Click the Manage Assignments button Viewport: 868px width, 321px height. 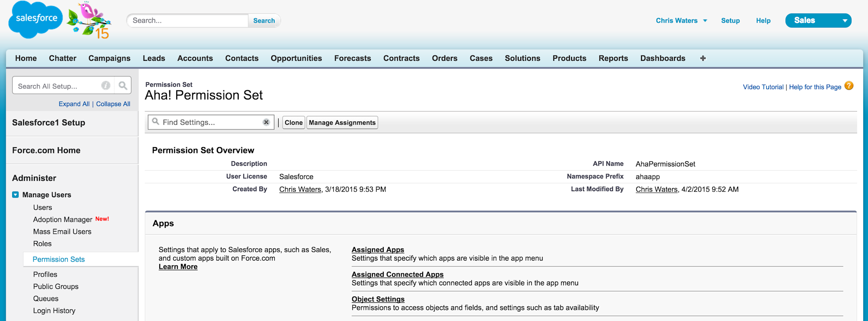click(342, 122)
